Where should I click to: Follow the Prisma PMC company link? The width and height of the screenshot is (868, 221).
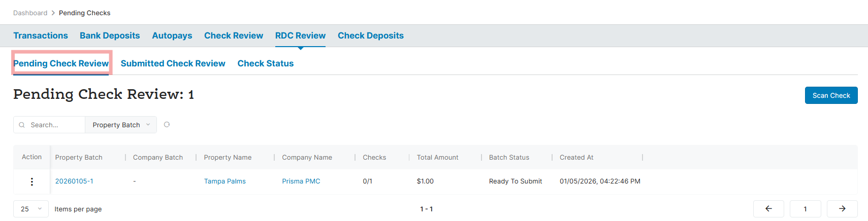[301, 181]
